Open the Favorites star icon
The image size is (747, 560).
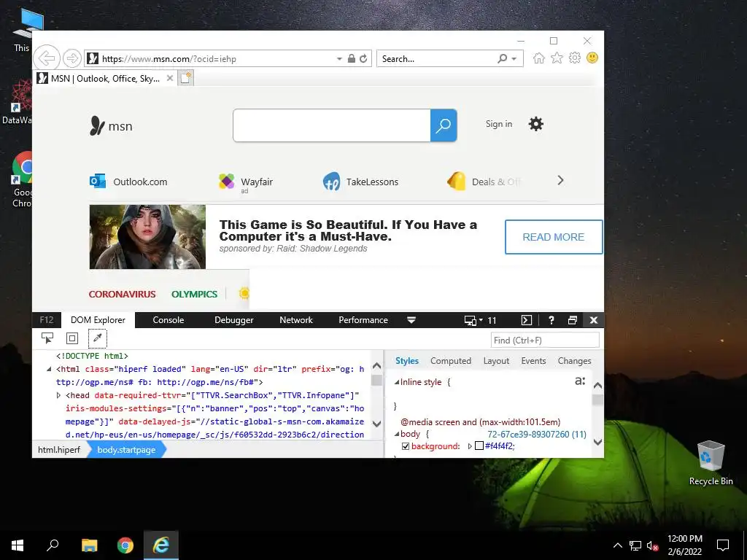(557, 58)
